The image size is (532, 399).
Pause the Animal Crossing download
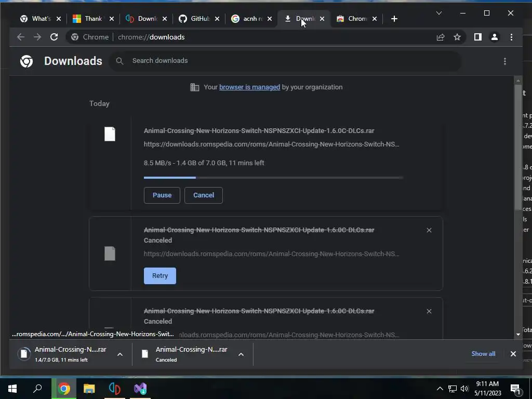click(x=162, y=195)
